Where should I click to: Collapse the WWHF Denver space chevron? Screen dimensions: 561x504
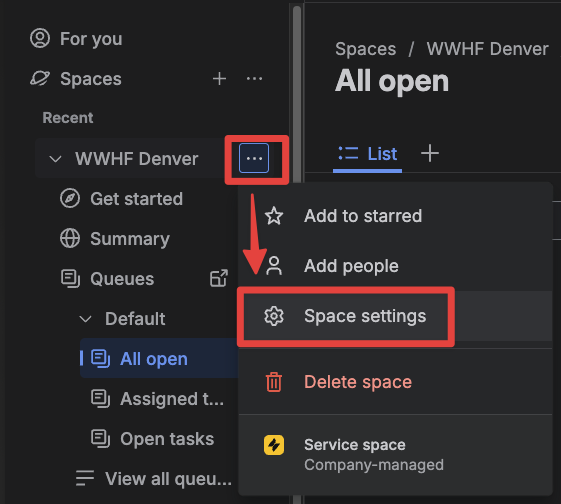pyautogui.click(x=55, y=158)
